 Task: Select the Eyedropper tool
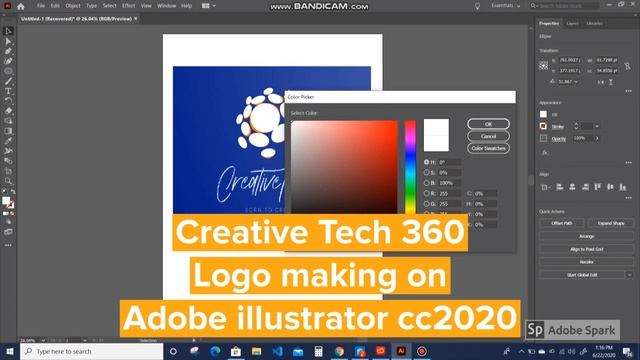coord(8,141)
